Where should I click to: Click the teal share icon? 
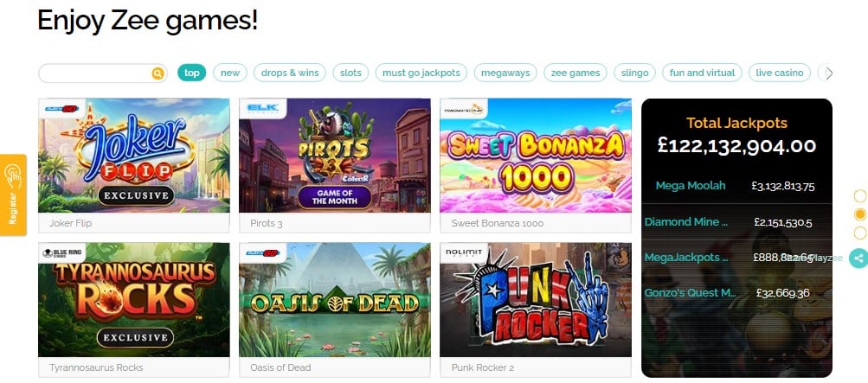click(x=858, y=258)
